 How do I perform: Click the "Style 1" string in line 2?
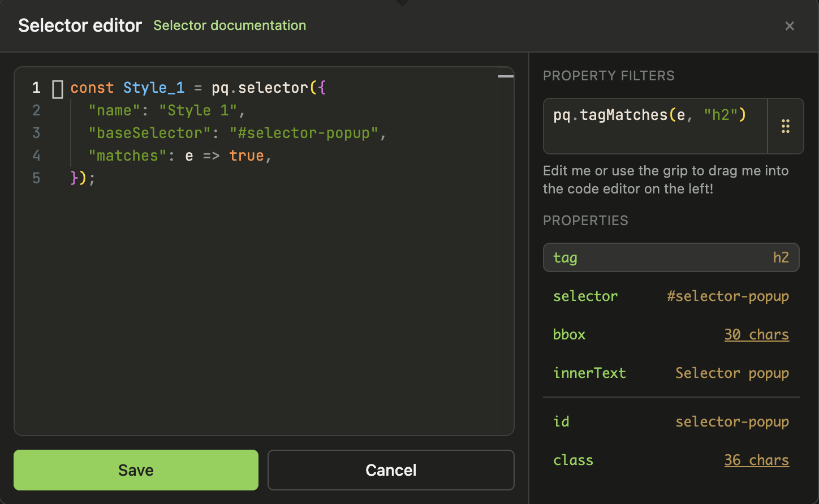tap(198, 110)
